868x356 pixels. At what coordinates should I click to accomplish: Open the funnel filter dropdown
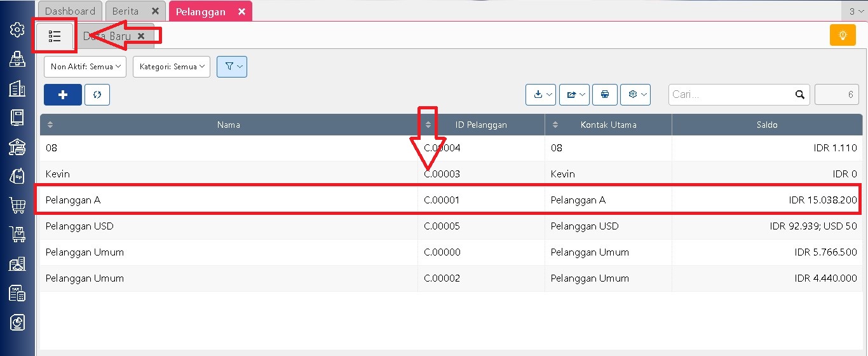pos(232,67)
